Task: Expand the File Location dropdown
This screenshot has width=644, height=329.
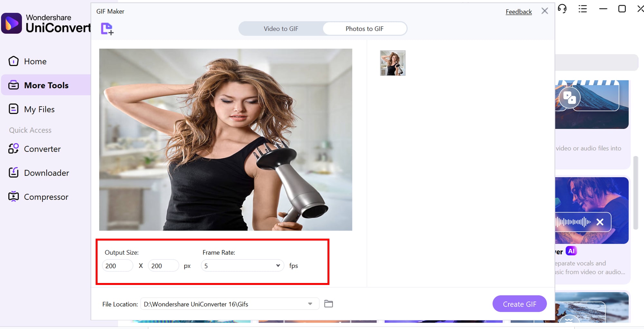Action: tap(310, 304)
